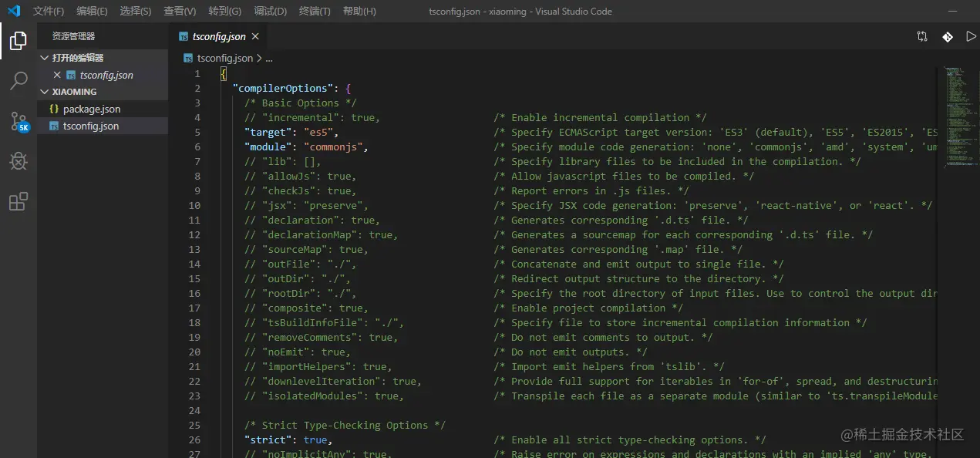
Task: Open the 查看(V) menu
Action: [180, 11]
